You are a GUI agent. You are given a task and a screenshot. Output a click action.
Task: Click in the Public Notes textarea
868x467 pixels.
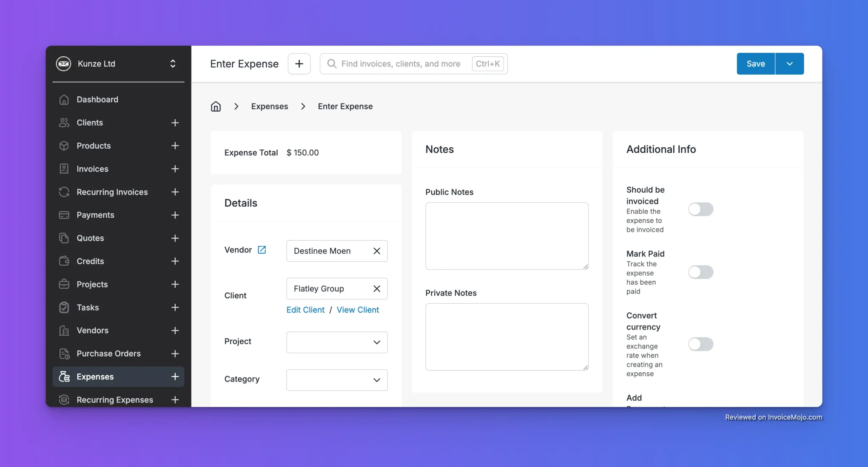pyautogui.click(x=507, y=236)
